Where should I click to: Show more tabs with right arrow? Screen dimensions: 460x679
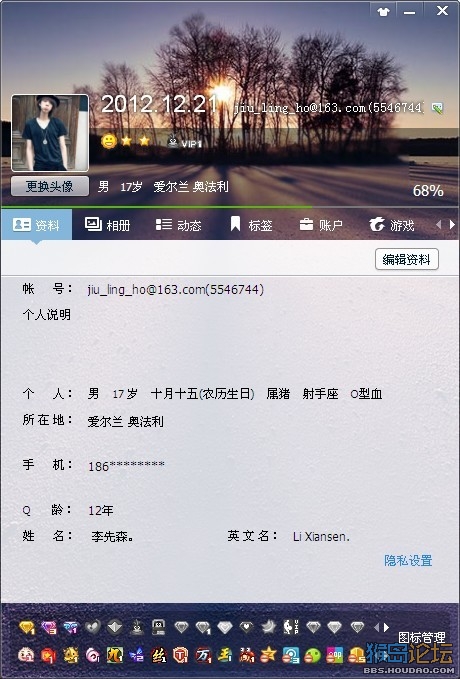[452, 224]
